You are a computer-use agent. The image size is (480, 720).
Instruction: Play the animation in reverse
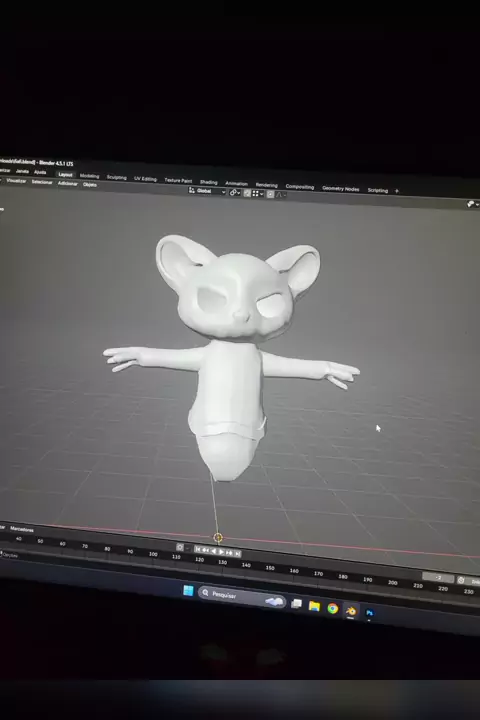213,551
